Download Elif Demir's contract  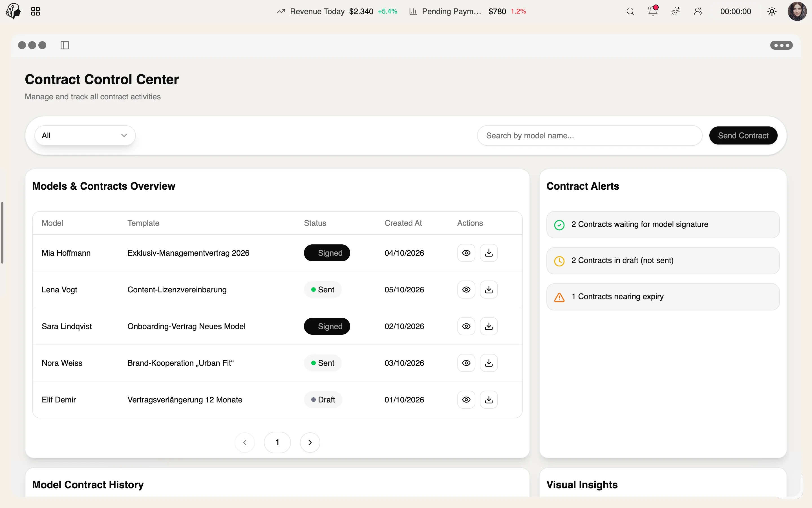[x=489, y=399]
